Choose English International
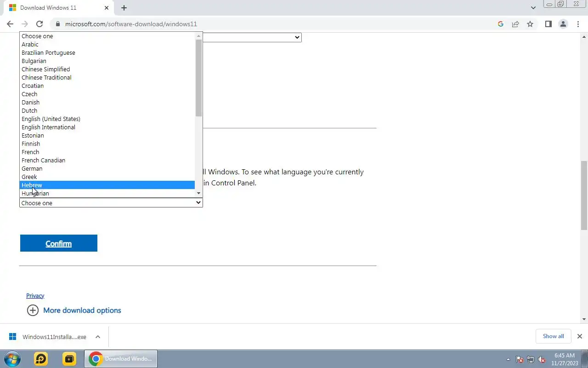 (107, 127)
